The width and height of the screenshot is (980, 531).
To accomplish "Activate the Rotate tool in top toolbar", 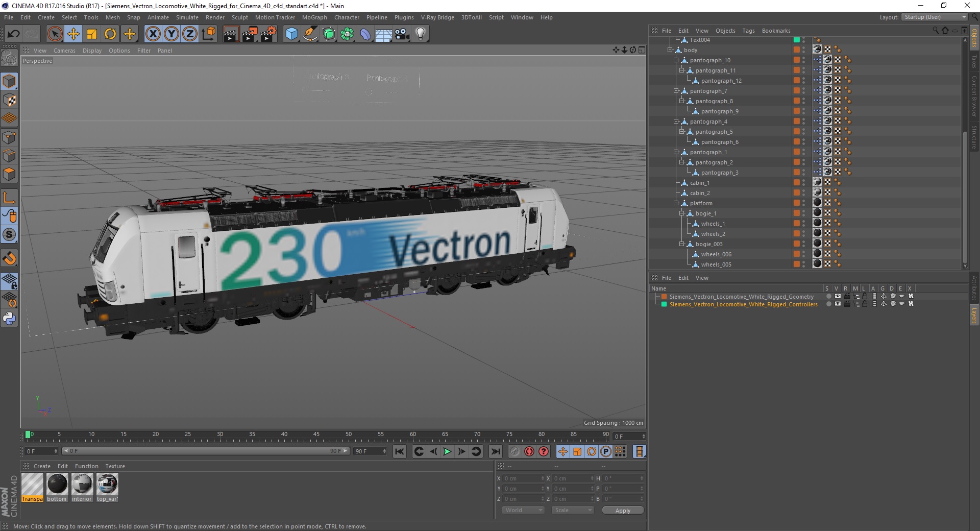I will 110,34.
